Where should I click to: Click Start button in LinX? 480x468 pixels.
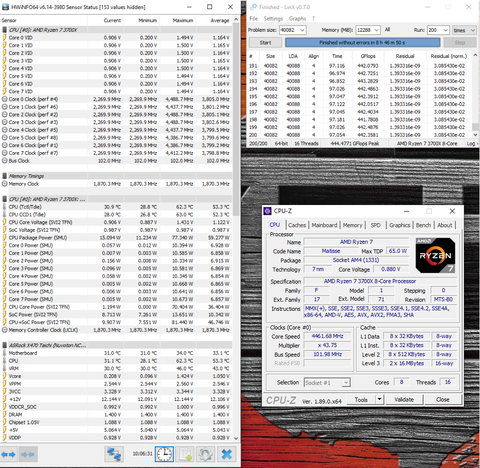(x=265, y=43)
